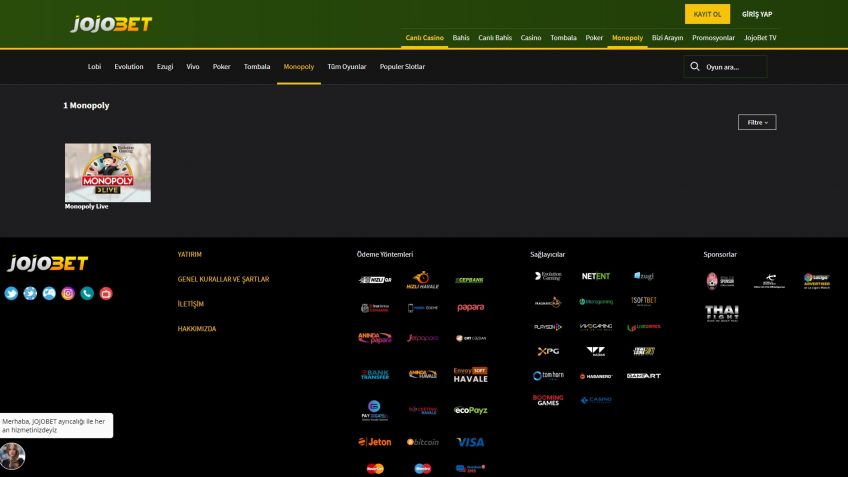
Task: Switch to the Evolution tab
Action: (x=129, y=67)
